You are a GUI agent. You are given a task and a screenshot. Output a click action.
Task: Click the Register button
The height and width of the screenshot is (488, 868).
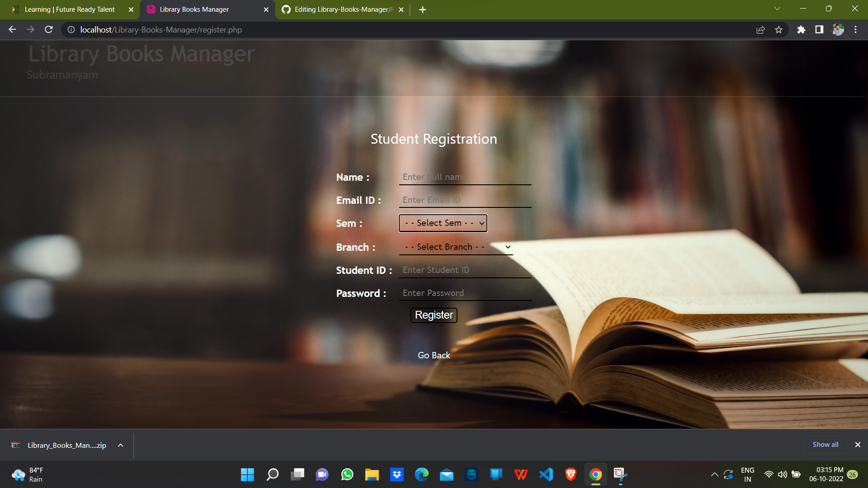pyautogui.click(x=434, y=315)
